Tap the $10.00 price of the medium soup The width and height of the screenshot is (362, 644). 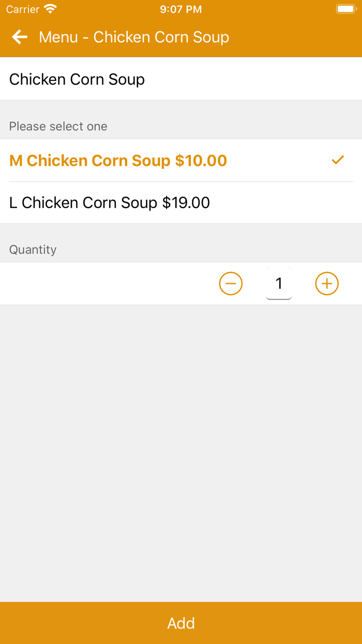(x=201, y=160)
